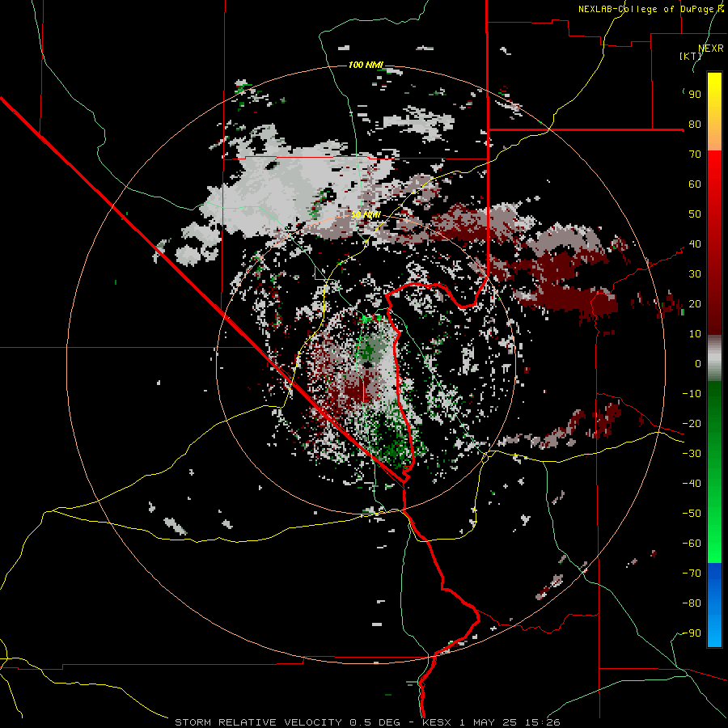Click the 40 value on the velocity scale
Screen dimensions: 728x728
[695, 244]
